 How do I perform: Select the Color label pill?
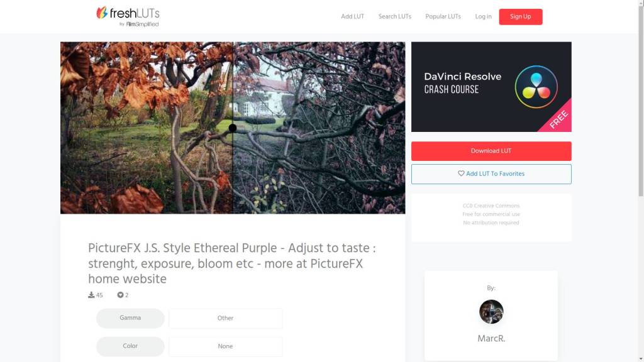[x=130, y=346]
